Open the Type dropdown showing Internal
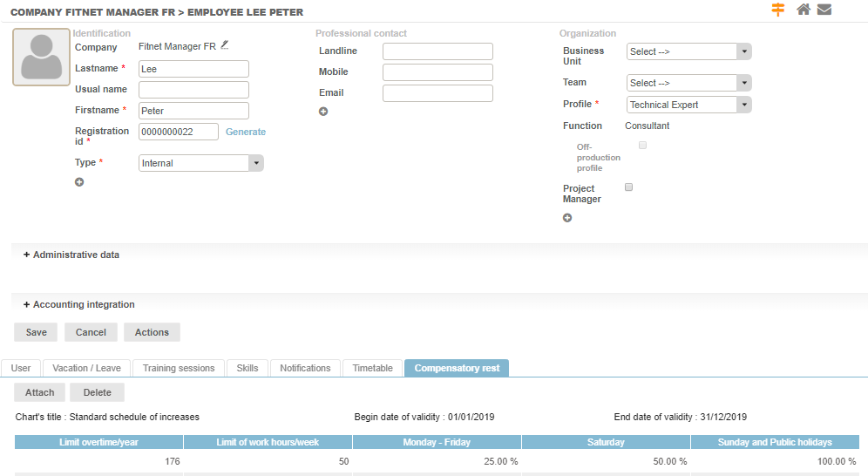Viewport: 868px width, 476px height. (x=201, y=163)
